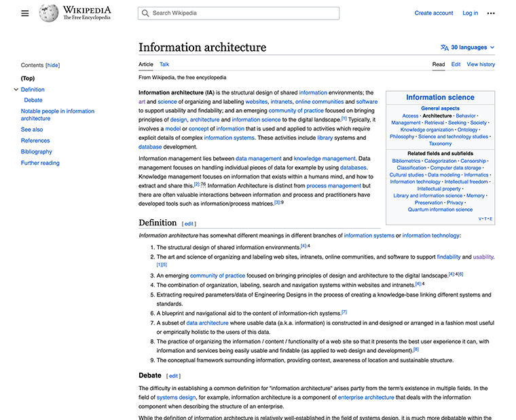
Task: Open the databases link
Action: (x=353, y=168)
